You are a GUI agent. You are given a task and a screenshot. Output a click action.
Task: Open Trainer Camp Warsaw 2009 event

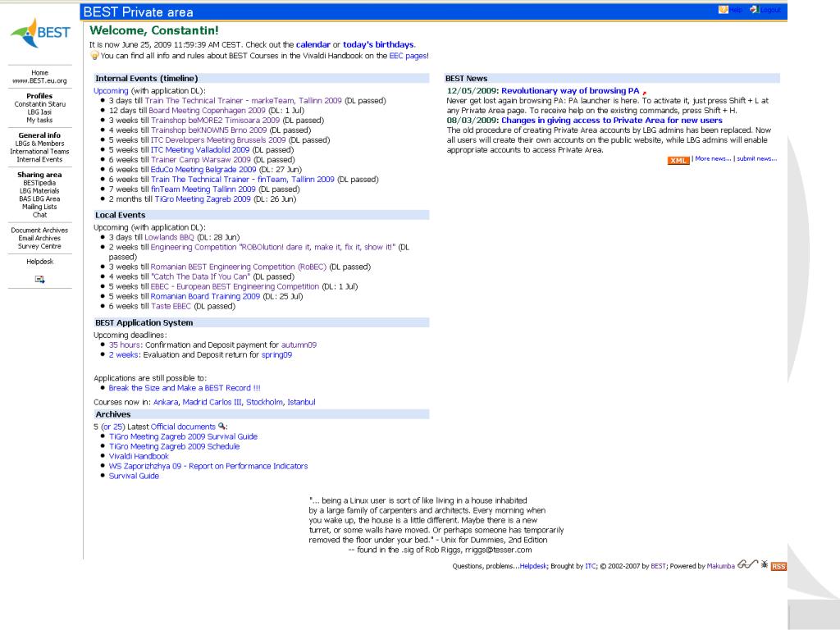[x=200, y=160]
